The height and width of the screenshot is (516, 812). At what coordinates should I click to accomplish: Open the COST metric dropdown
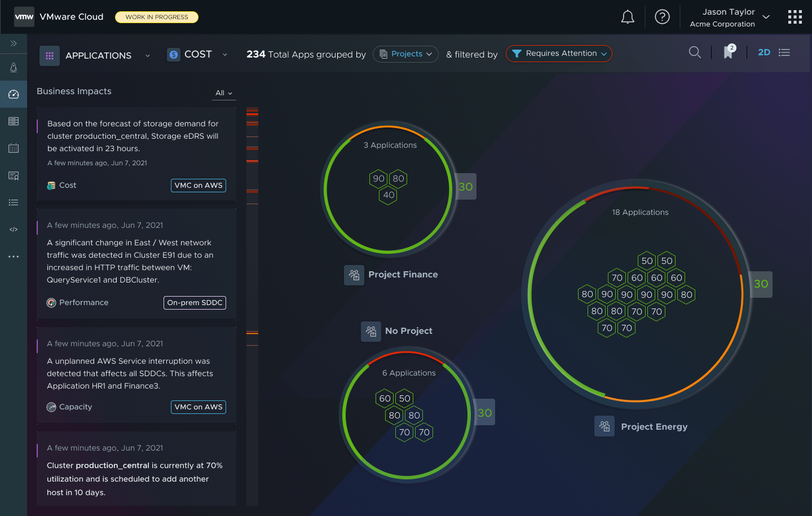point(197,54)
